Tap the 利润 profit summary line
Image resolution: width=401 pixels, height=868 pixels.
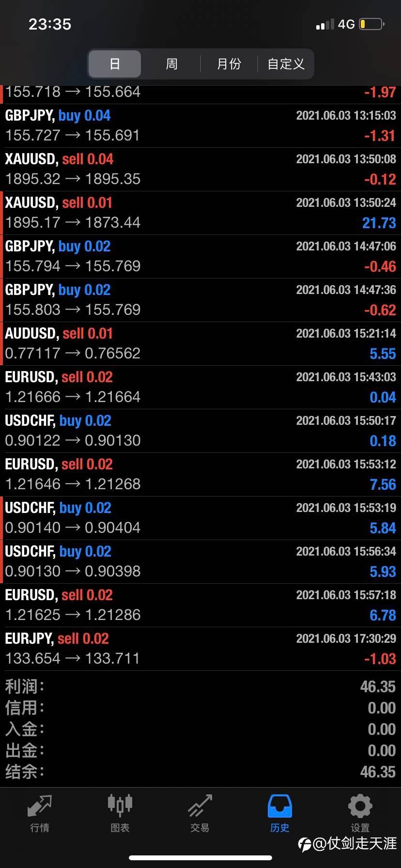tap(200, 686)
